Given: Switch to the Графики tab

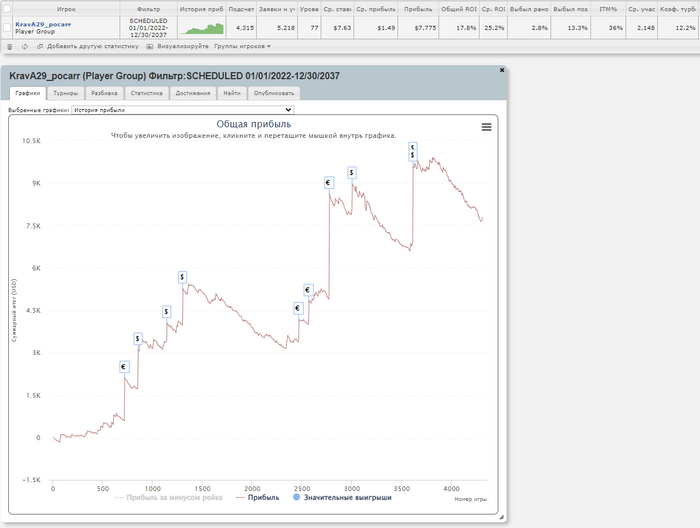Looking at the screenshot, I should coord(28,93).
